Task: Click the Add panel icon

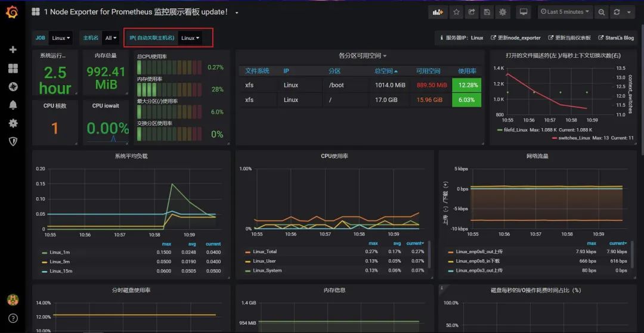Action: pyautogui.click(x=438, y=12)
